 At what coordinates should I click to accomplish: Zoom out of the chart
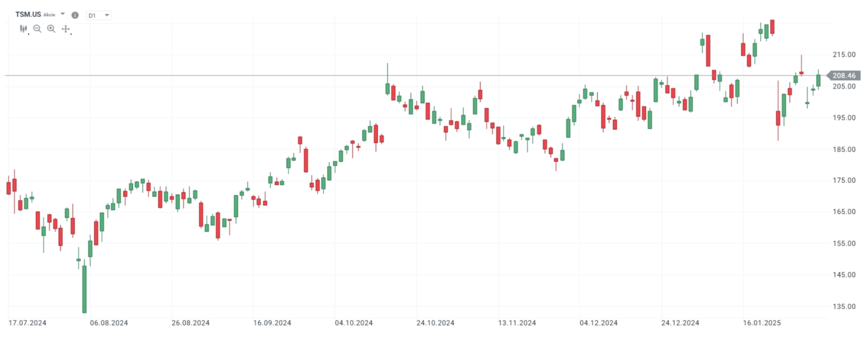pyautogui.click(x=37, y=29)
